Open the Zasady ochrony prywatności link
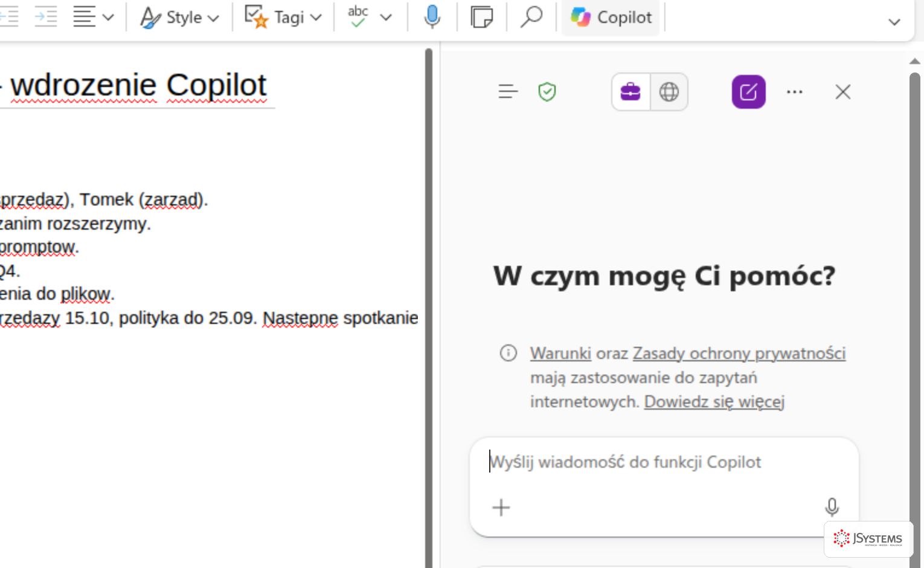924x568 pixels. [x=739, y=353]
